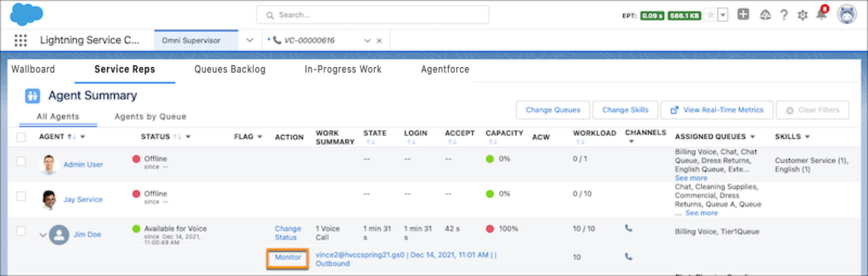
Task: Select the All Agents subtab
Action: point(58,117)
